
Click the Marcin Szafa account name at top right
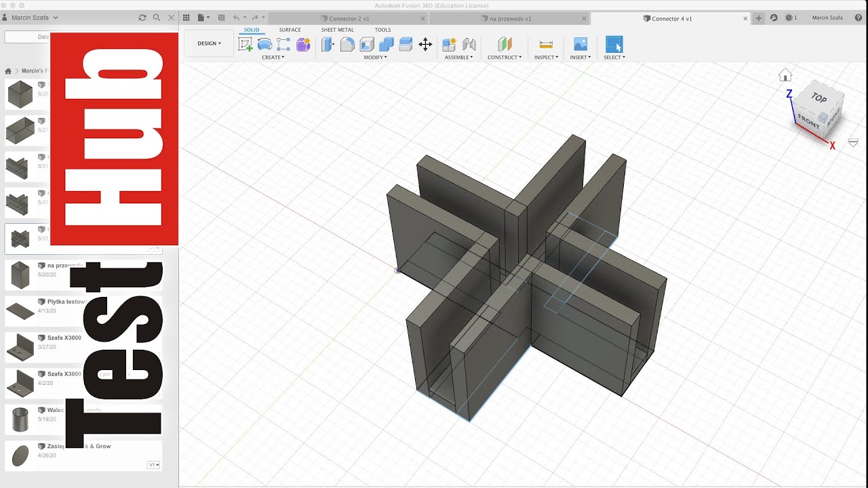point(828,18)
